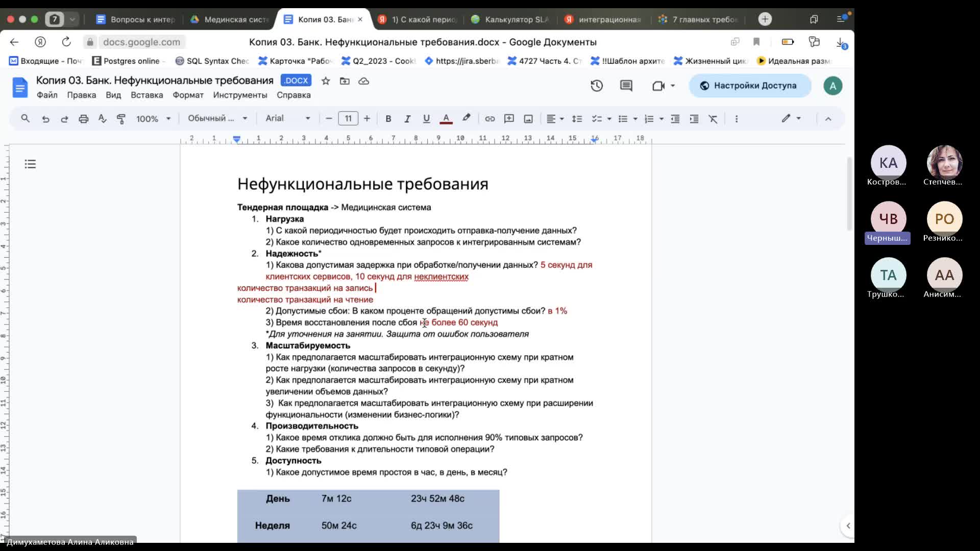The width and height of the screenshot is (980, 551).
Task: Click the .DOCX format badge
Action: [296, 81]
